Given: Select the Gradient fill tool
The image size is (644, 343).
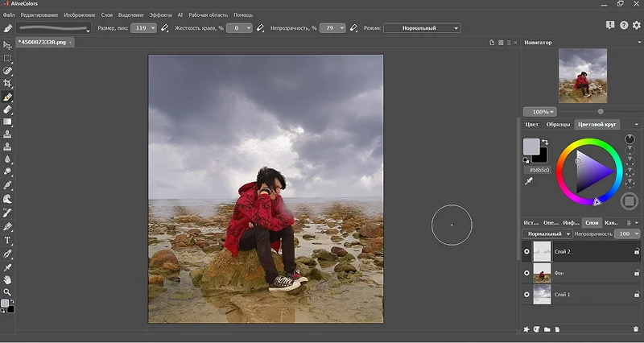Looking at the screenshot, I should coord(7,122).
